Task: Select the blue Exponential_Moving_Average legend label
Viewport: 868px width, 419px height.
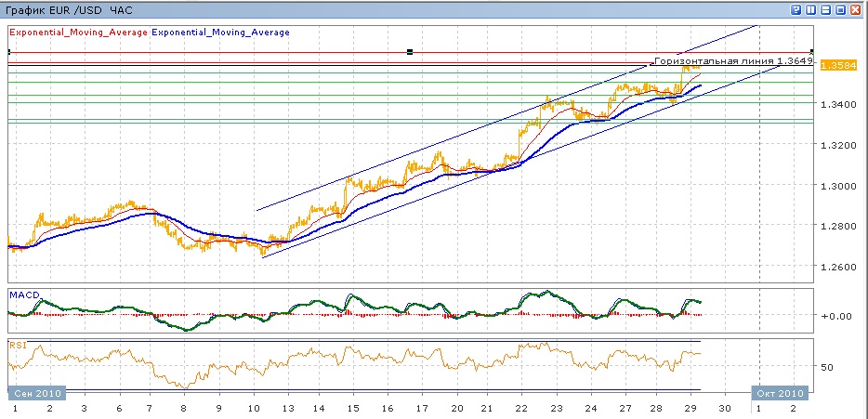Action: pyautogui.click(x=220, y=32)
